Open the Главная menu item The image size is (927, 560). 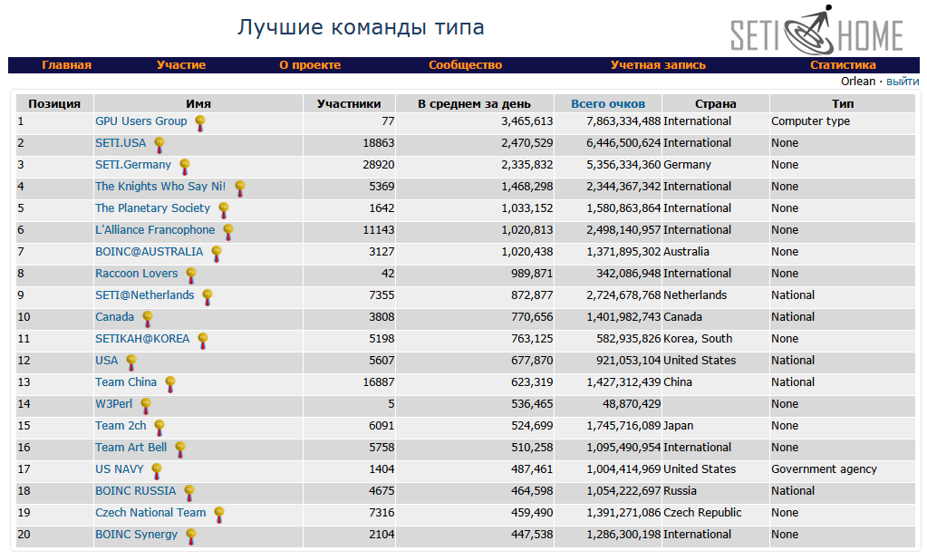(67, 65)
